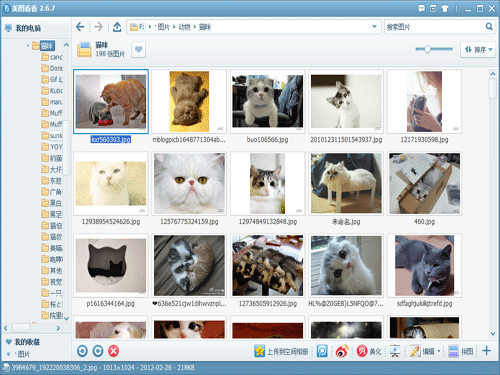
Task: Click filename 20101231150154393​7.jpg
Action: pyautogui.click(x=346, y=140)
